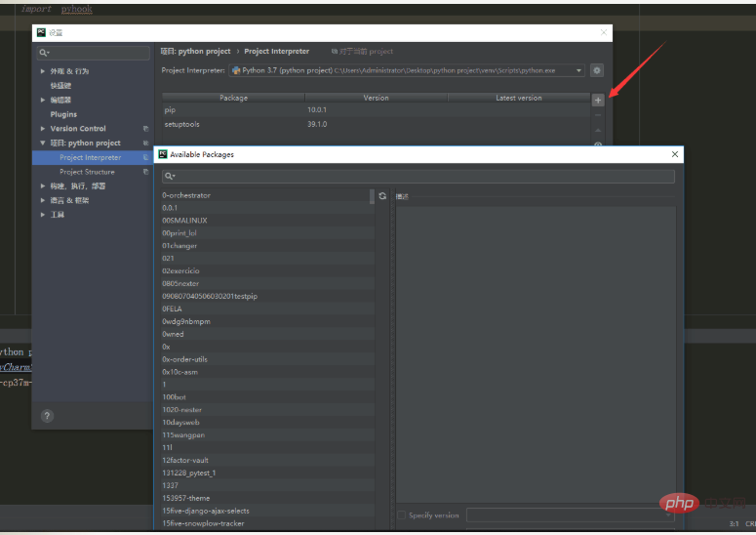Select 0x10c-asm in package list
The image size is (756, 535).
pos(267,372)
